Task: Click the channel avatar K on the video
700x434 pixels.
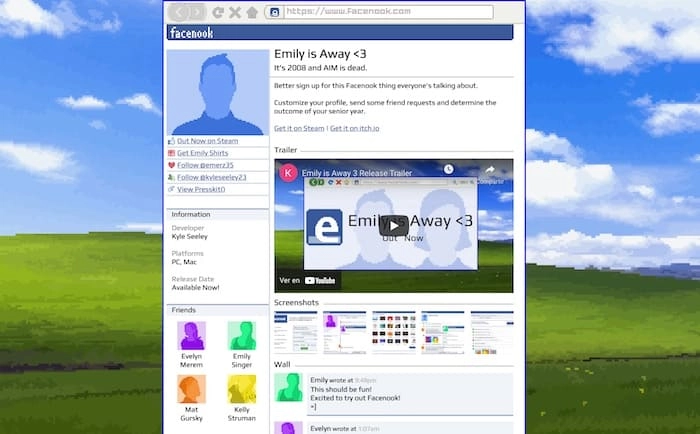Action: click(x=288, y=172)
